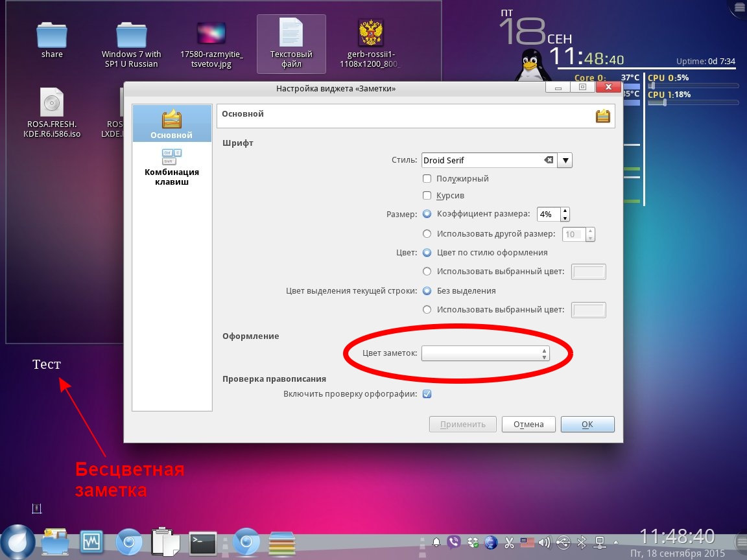Switch keyboard layout via US flag icon
The width and height of the screenshot is (747, 560).
tap(527, 542)
